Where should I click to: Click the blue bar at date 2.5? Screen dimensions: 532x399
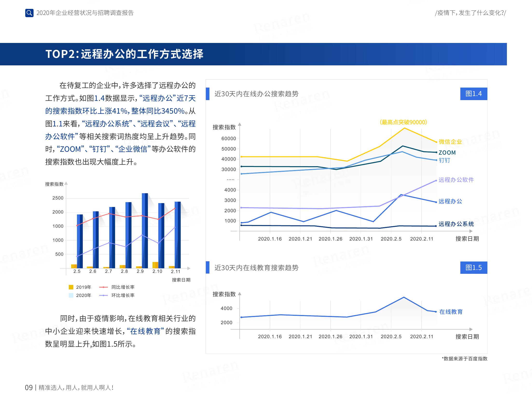(x=80, y=241)
